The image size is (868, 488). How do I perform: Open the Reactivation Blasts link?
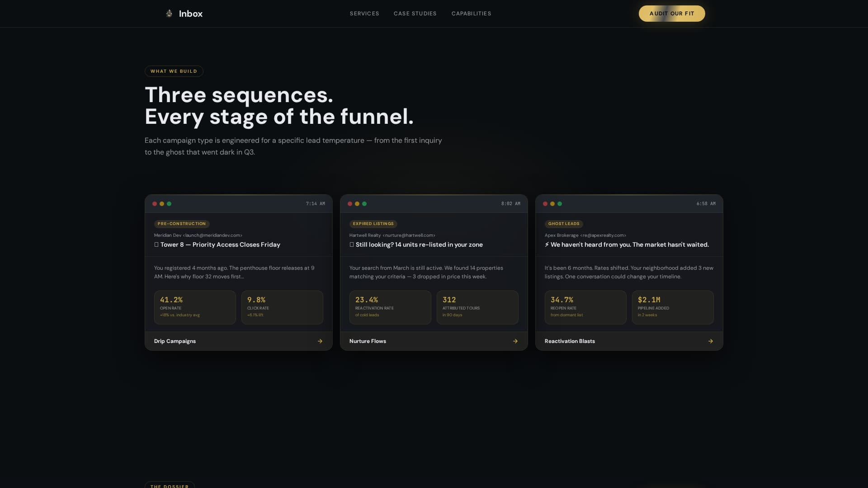pos(570,341)
